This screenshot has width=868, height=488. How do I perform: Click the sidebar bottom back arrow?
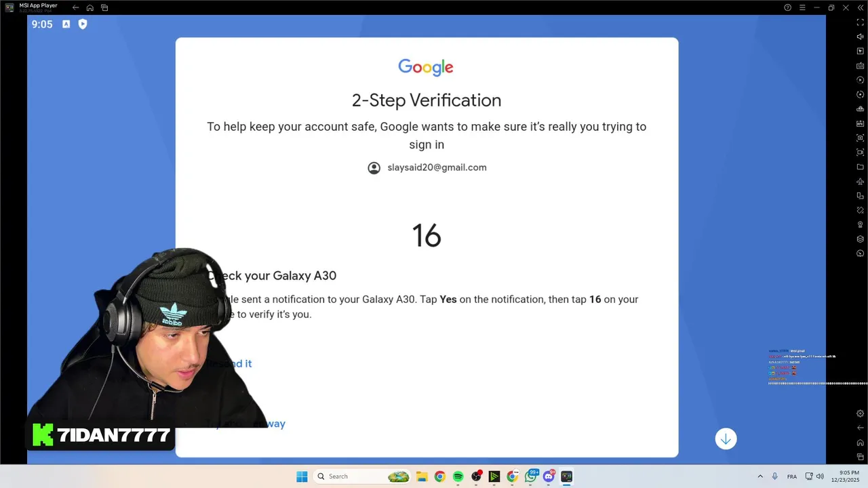(x=860, y=428)
